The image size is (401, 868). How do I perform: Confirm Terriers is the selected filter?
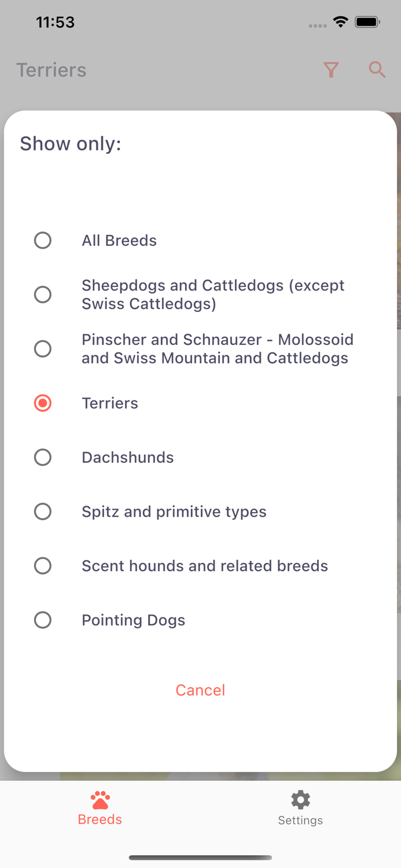click(43, 403)
